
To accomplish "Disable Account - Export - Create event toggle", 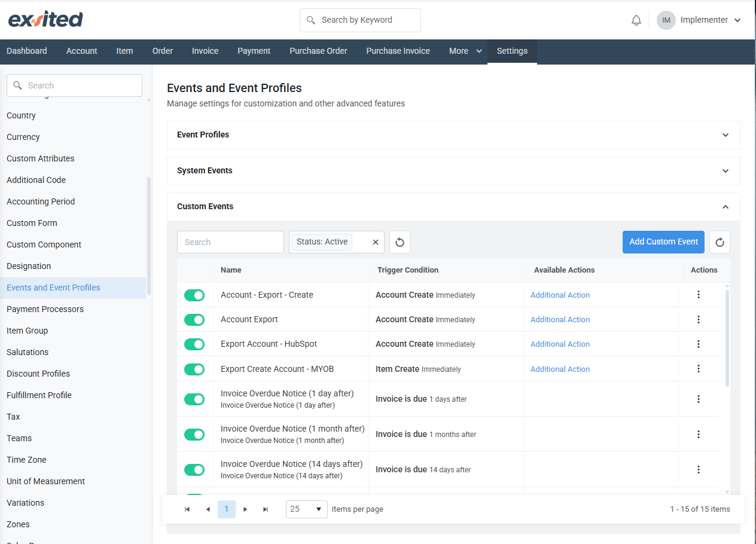I will (194, 295).
